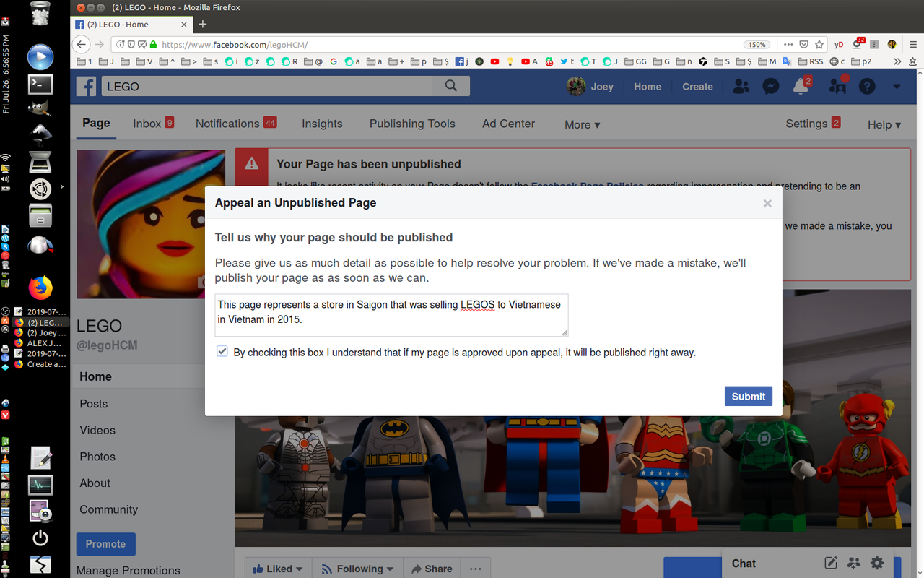924x578 pixels.
Task: Open the ellipsis more-actions button beside Share
Action: 475,569
